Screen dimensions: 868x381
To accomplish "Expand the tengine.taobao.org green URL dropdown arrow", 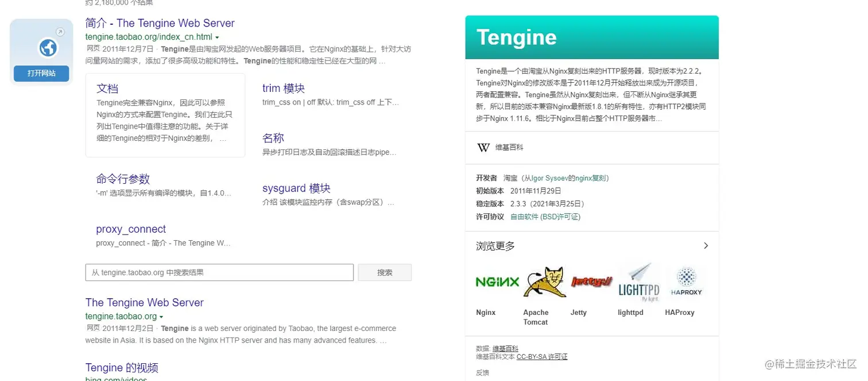I will pyautogui.click(x=161, y=317).
